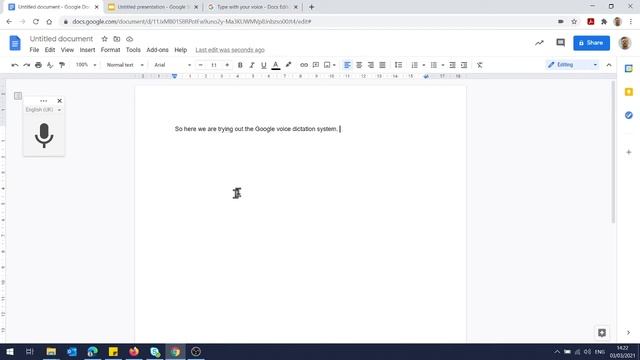Screen dimensions: 640x360
Task: Set left text alignment
Action: tap(347, 65)
